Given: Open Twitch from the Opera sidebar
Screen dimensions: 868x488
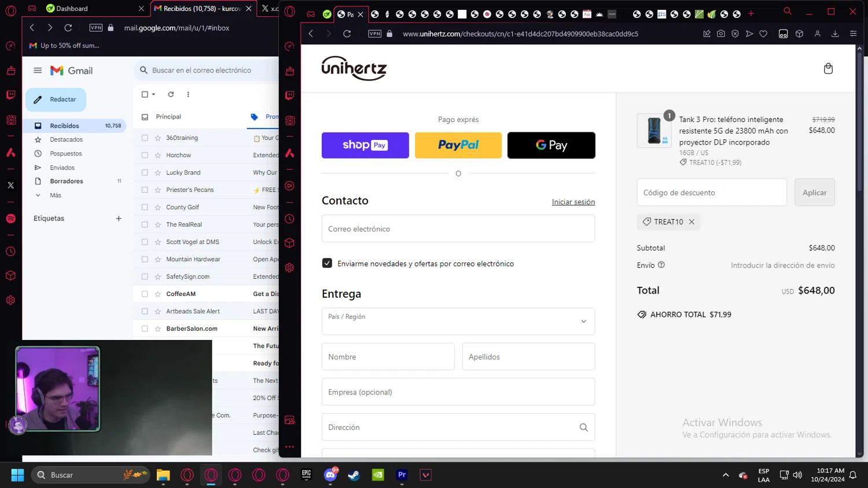Looking at the screenshot, I should coord(290,95).
